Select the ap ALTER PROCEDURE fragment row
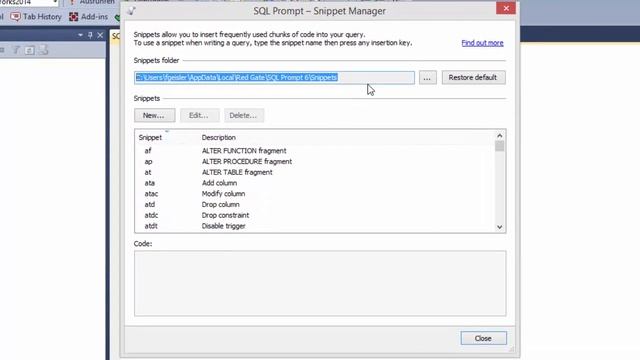The height and width of the screenshot is (360, 640). 314,162
